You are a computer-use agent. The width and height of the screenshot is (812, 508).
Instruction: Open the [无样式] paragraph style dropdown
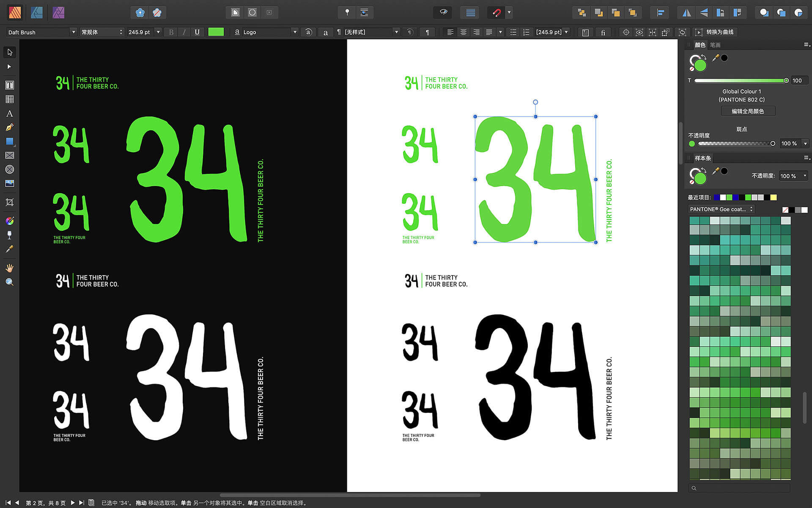click(x=396, y=32)
